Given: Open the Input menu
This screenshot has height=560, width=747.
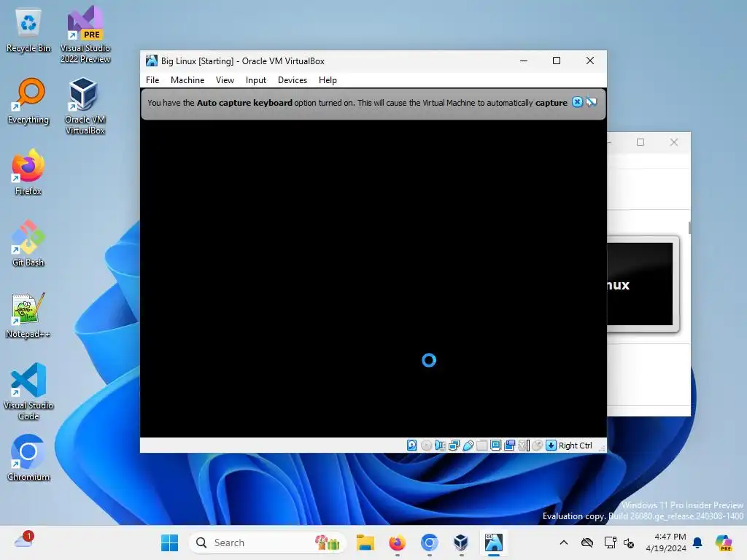Looking at the screenshot, I should 256,80.
